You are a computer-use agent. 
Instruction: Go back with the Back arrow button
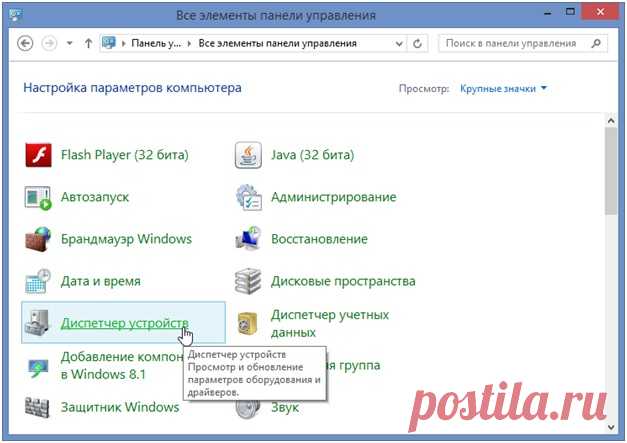(x=25, y=43)
